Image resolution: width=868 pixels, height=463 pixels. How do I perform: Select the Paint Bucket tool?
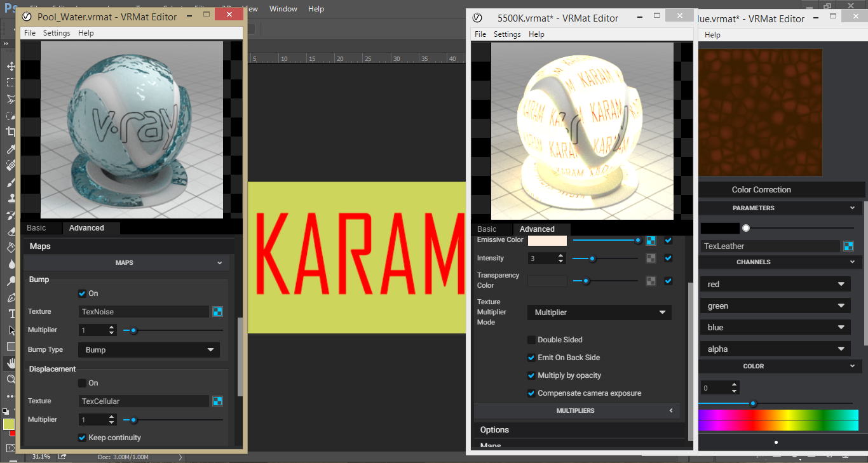click(11, 248)
